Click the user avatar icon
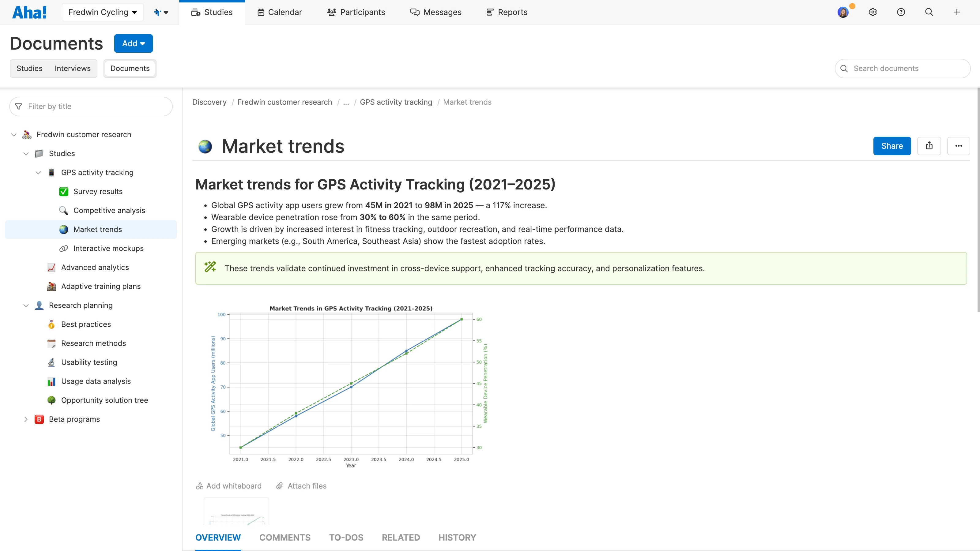This screenshot has height=551, width=980. point(843,12)
